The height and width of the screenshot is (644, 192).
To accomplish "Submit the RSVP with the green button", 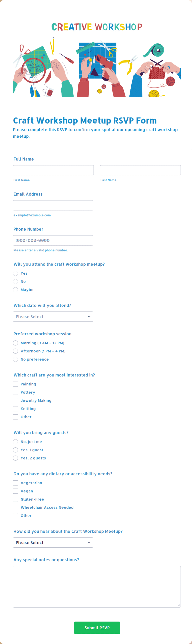I will click(x=97, y=627).
